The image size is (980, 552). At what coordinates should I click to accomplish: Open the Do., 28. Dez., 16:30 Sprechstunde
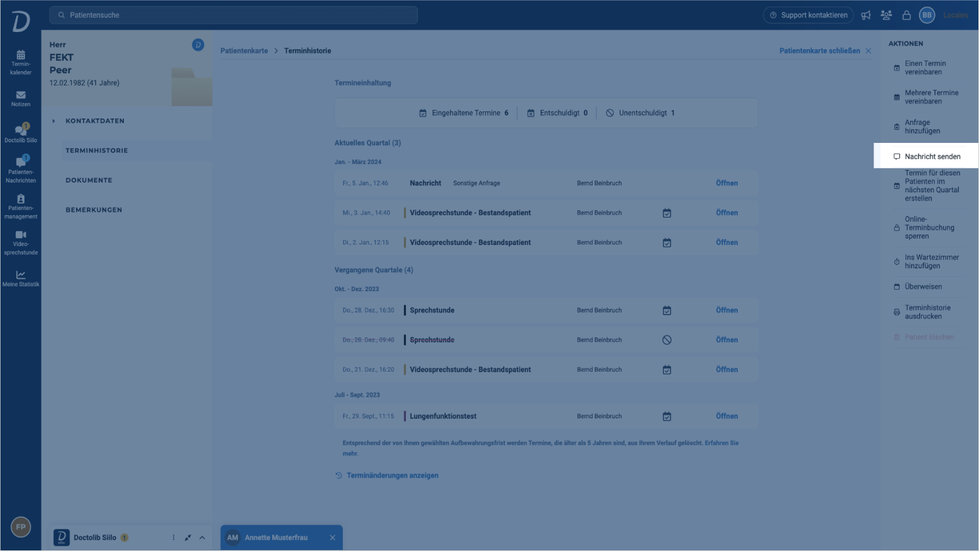[727, 311]
